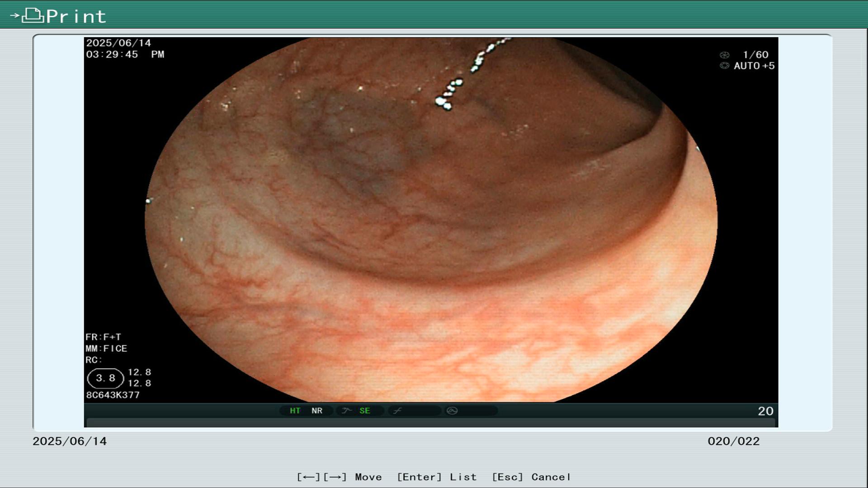Click the [←][→] Move hint

pos(340,477)
